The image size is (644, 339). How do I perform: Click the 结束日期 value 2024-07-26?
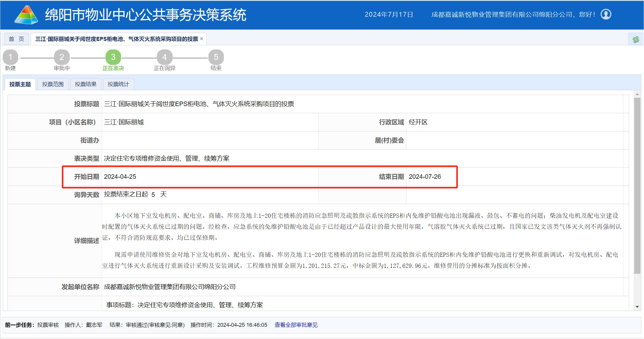coord(425,177)
